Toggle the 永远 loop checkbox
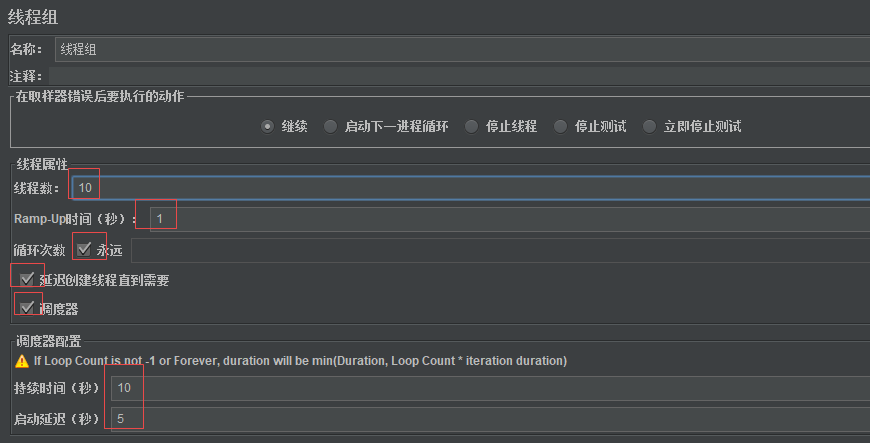Screen dimensions: 870x443 [84, 250]
